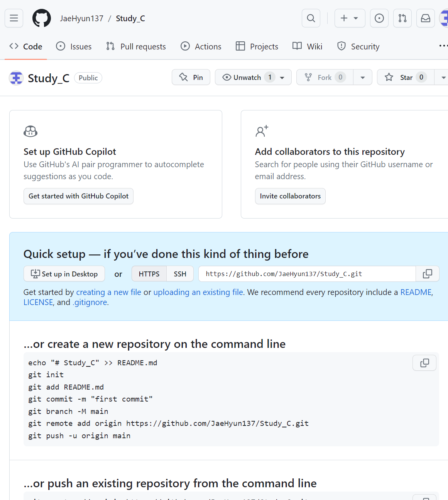Click the Study_C breadcrumb link
The width and height of the screenshot is (448, 500).
pos(130,18)
